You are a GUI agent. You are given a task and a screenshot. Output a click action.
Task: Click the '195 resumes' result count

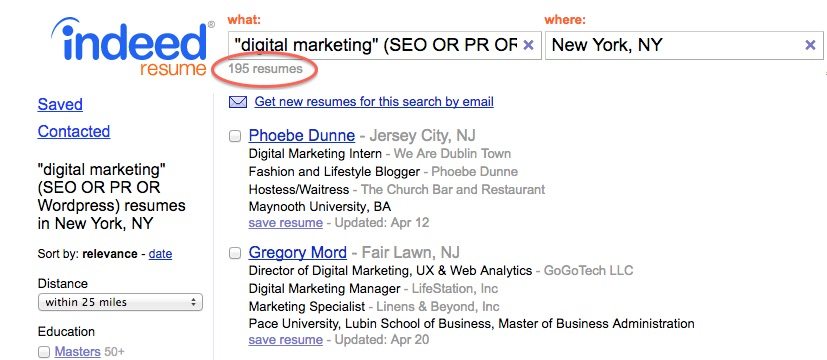point(265,69)
